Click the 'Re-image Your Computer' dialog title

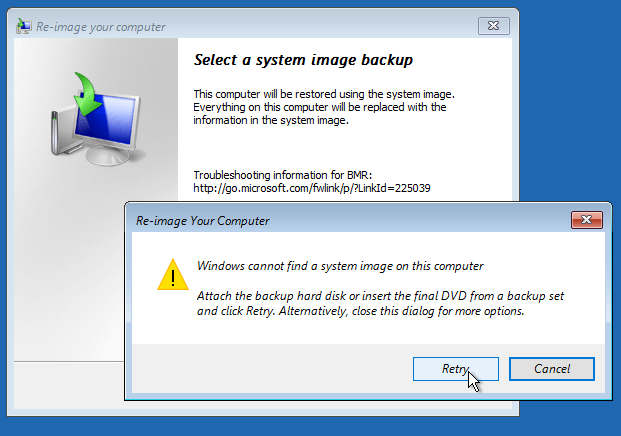(202, 221)
